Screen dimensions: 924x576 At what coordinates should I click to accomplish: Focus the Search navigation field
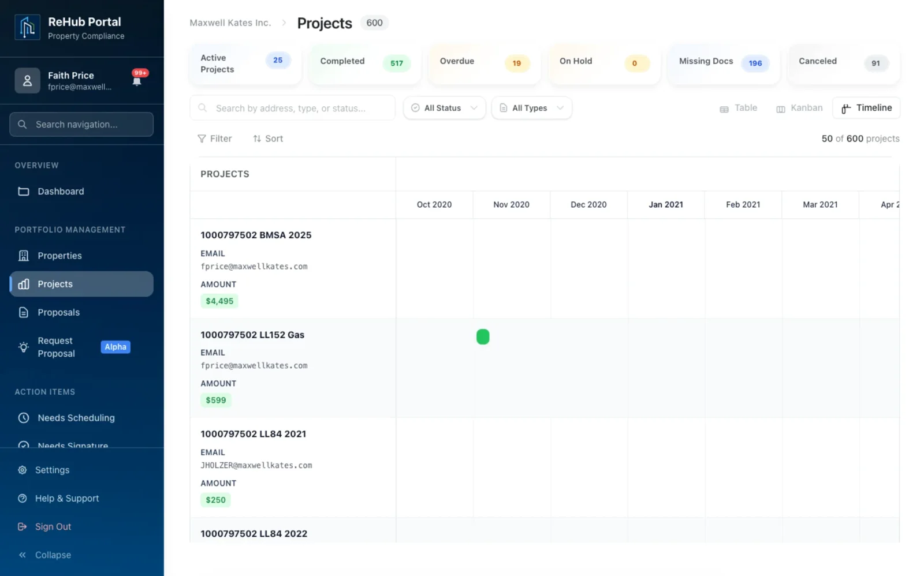click(81, 125)
